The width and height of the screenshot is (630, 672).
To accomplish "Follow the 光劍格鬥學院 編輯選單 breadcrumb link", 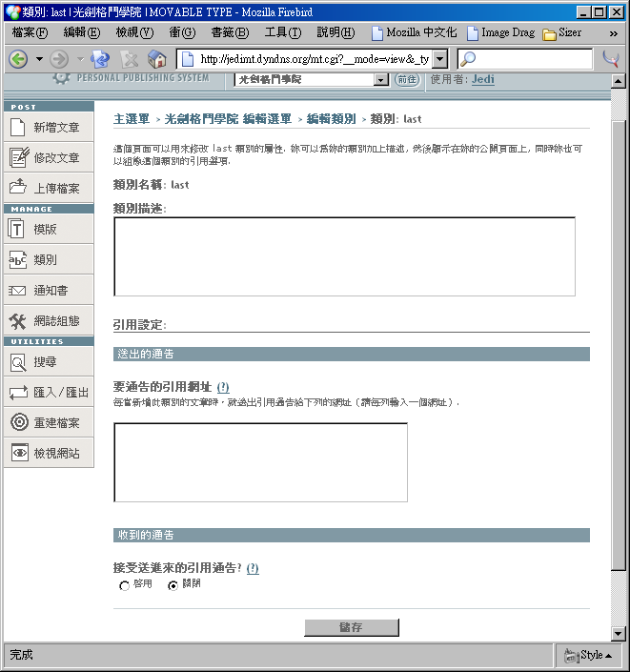I will [x=228, y=119].
